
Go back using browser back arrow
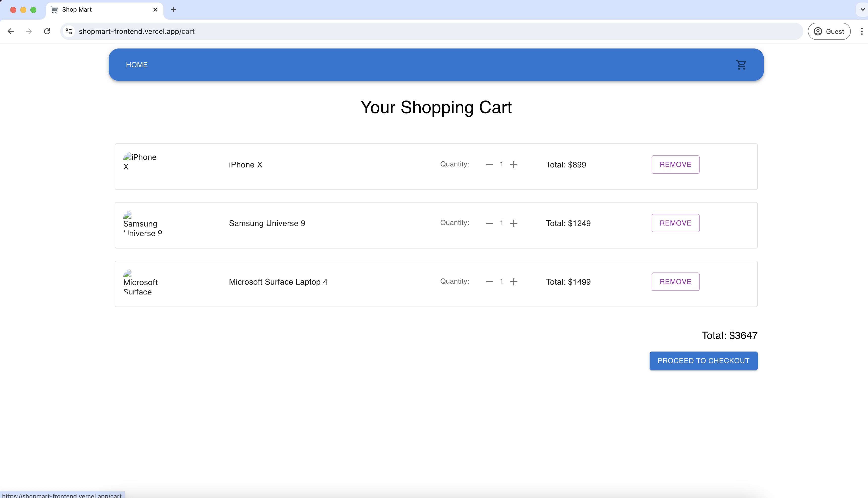click(x=11, y=32)
